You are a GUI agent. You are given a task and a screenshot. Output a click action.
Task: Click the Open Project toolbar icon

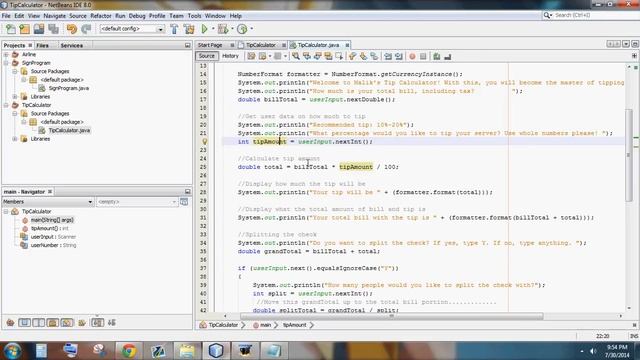pos(39,29)
